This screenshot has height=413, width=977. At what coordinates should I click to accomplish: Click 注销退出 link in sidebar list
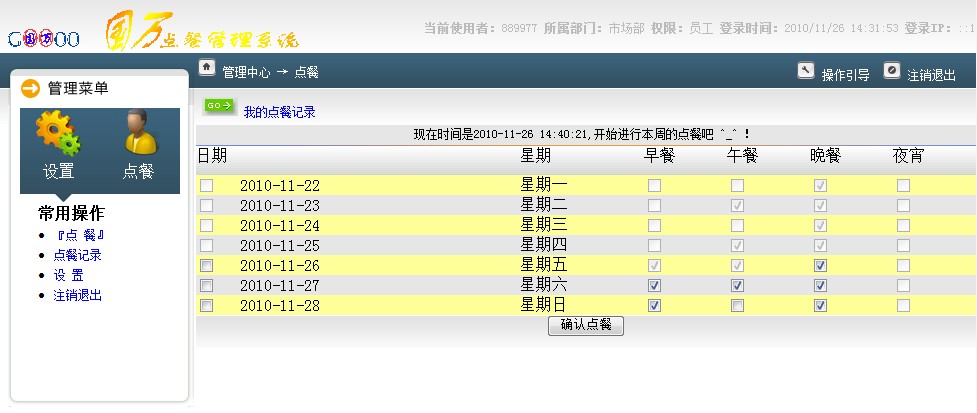[77, 295]
